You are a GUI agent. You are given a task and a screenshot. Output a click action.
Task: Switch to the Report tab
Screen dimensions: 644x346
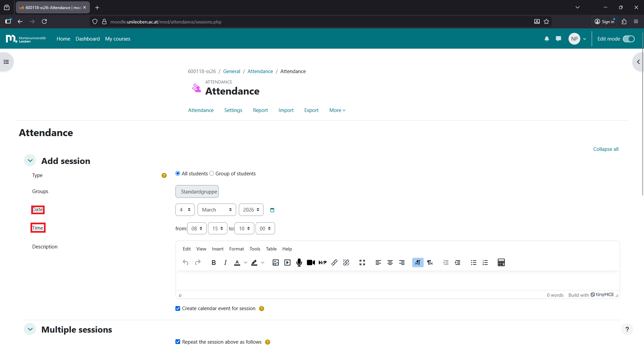(260, 110)
